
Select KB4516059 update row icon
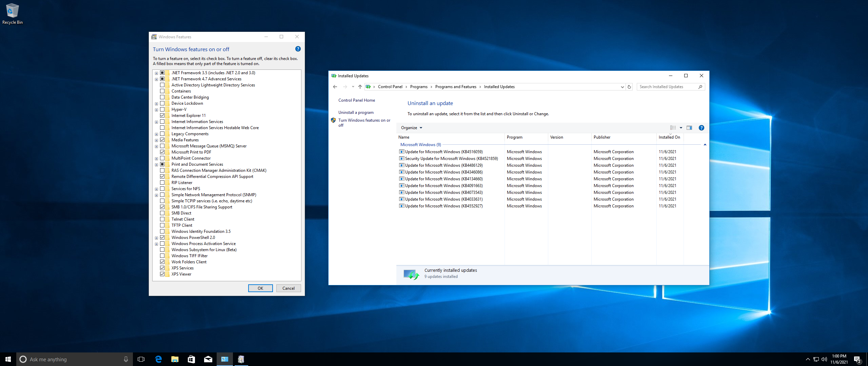click(x=402, y=152)
